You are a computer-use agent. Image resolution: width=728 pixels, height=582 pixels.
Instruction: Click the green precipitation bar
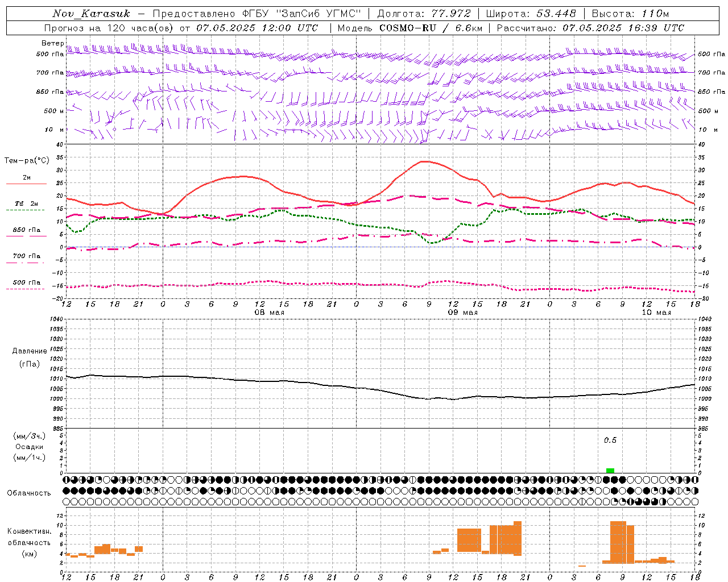(x=610, y=471)
